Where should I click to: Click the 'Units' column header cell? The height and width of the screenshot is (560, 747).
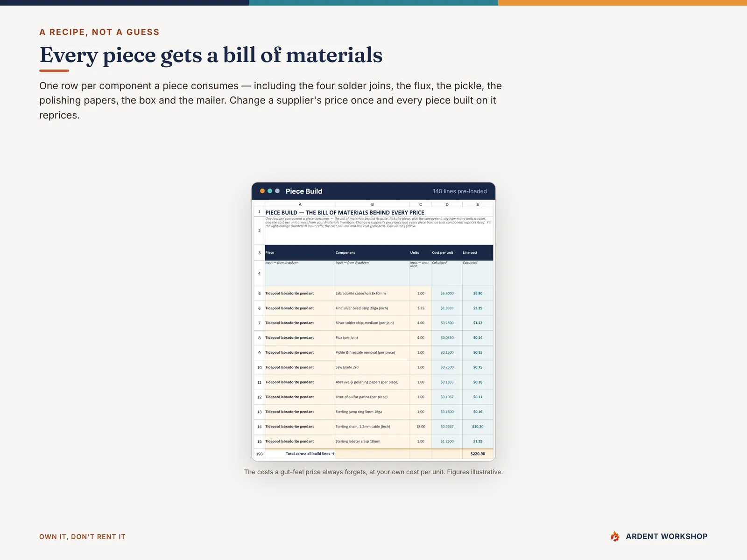click(421, 252)
